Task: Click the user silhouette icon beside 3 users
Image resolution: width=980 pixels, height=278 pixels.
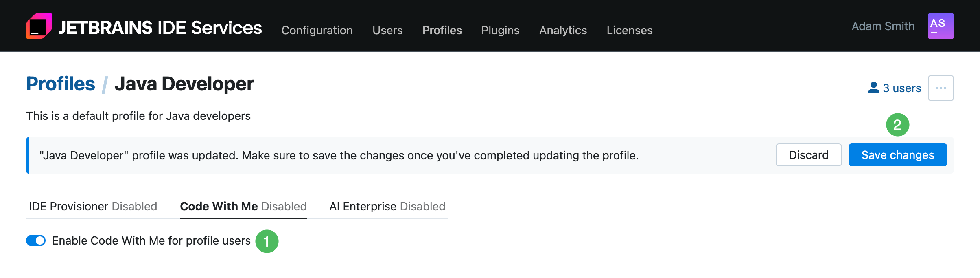Action: point(874,87)
